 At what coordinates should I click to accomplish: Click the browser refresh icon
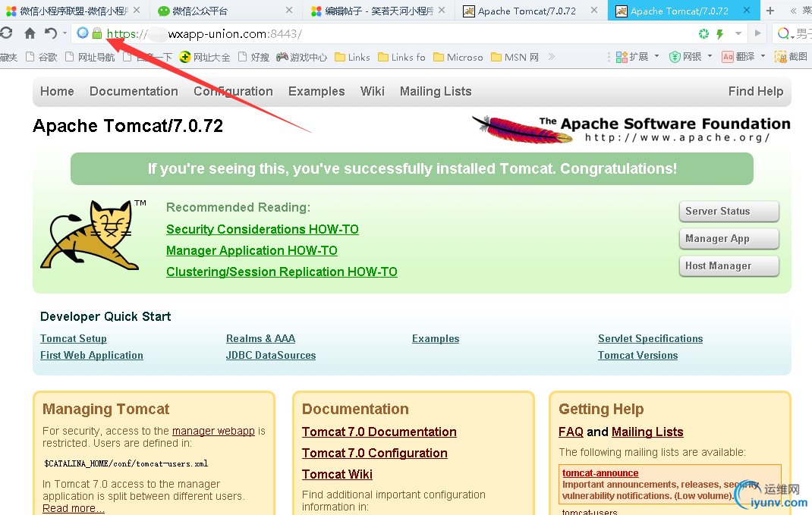[x=6, y=33]
